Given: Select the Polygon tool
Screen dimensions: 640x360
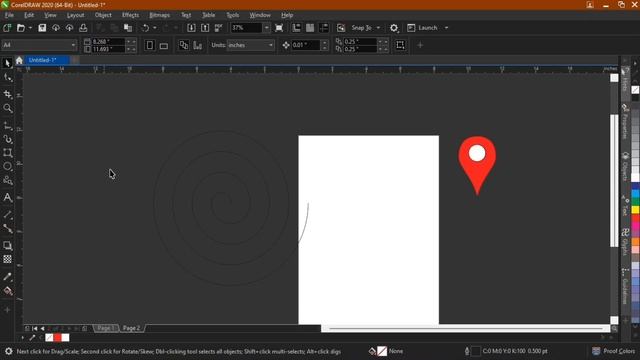Looking at the screenshot, I should [x=7, y=180].
